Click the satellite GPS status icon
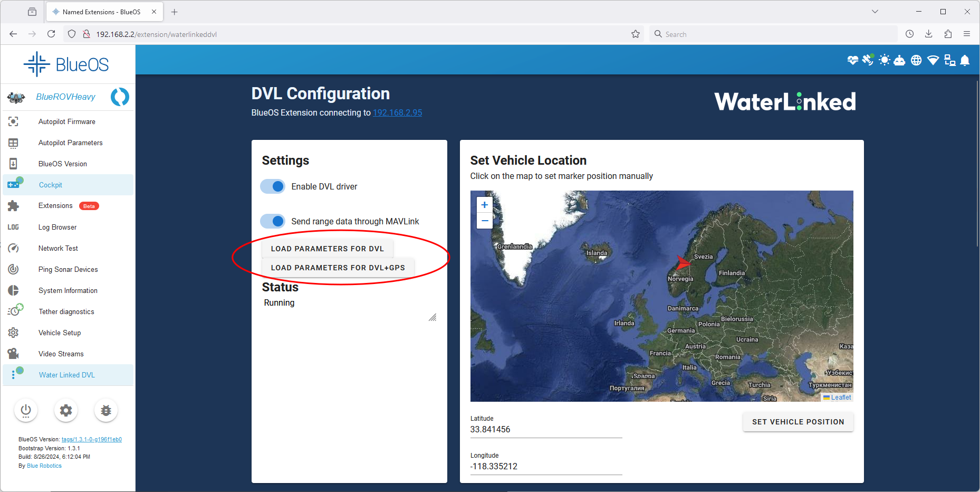The height and width of the screenshot is (492, 980). [868, 60]
